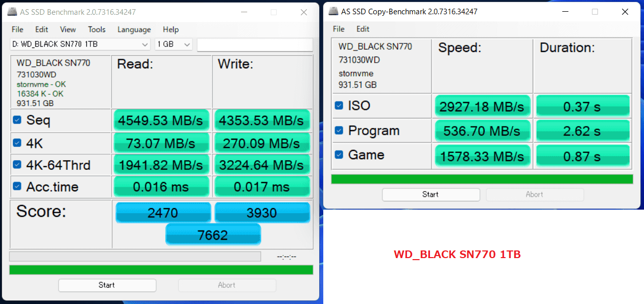Open the Edit menu in AS SSD Benchmark
Screen dimensions: 644x304
(42, 30)
